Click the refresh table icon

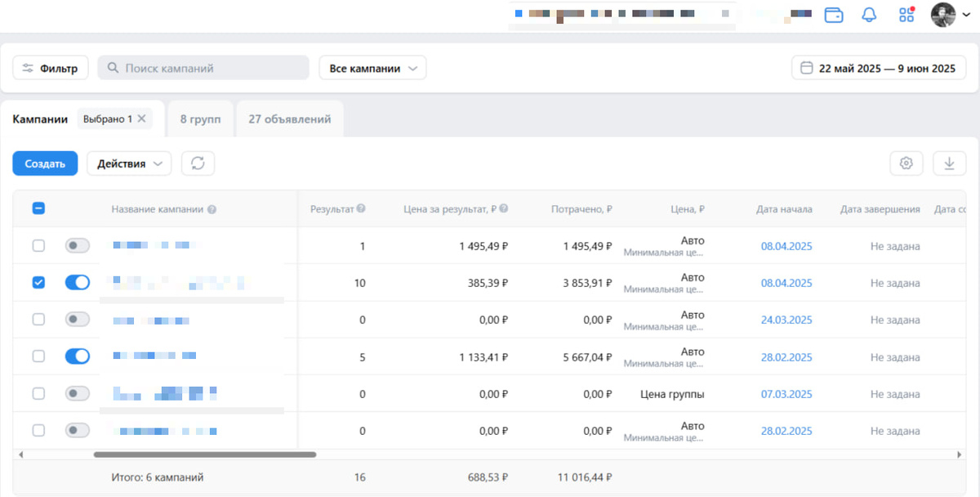tap(198, 163)
